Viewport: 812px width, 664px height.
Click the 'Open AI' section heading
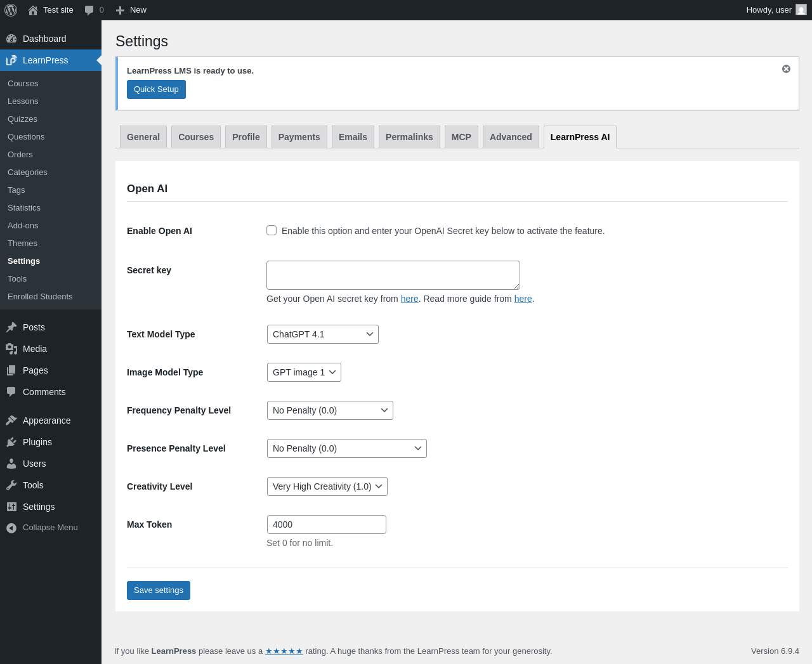tap(147, 188)
